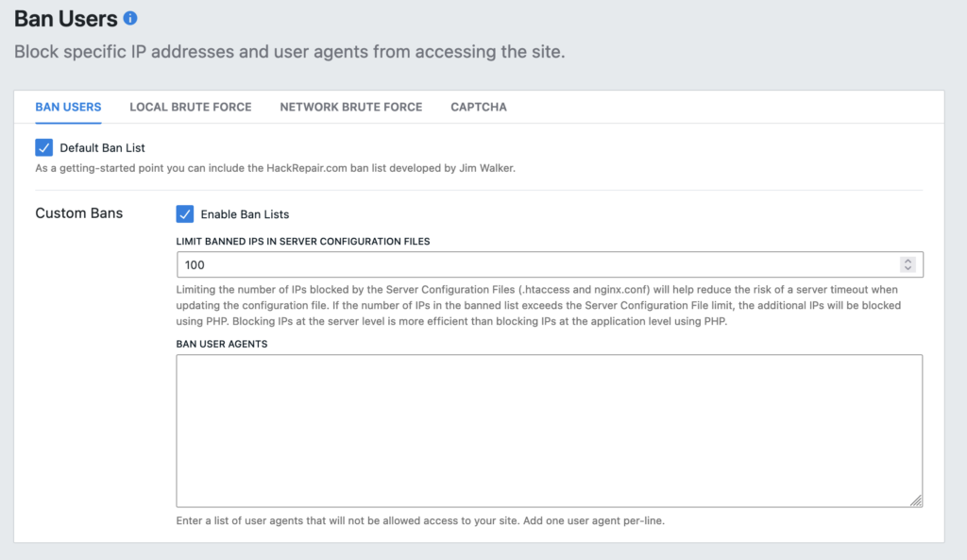This screenshot has height=560, width=967.
Task: Toggle the Enable Ban Lists checkbox
Action: click(184, 214)
